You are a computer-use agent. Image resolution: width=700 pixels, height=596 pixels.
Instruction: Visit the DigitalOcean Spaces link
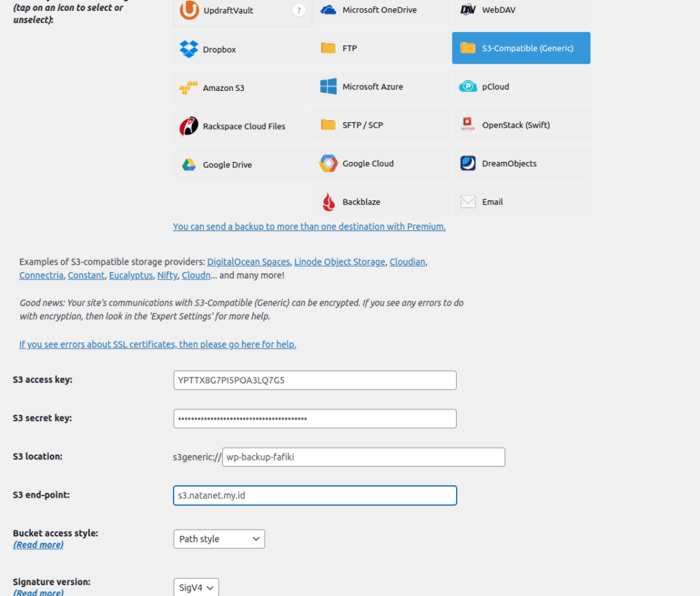coord(249,262)
